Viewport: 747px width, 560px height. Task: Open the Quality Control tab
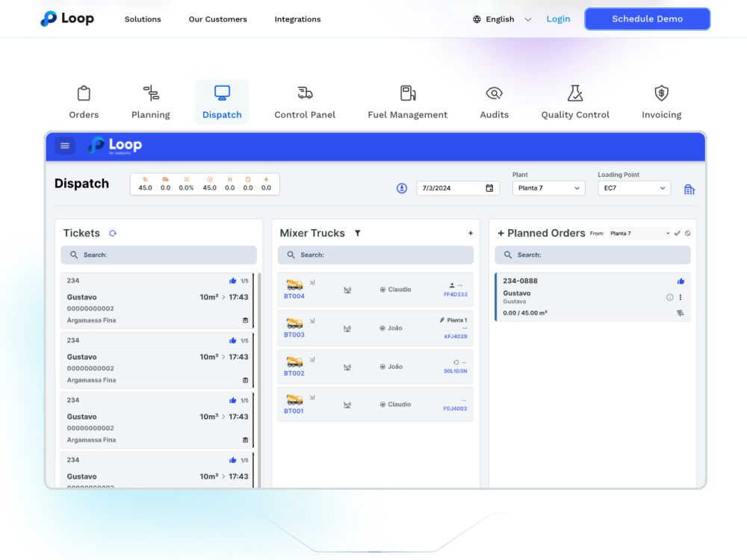point(575,102)
